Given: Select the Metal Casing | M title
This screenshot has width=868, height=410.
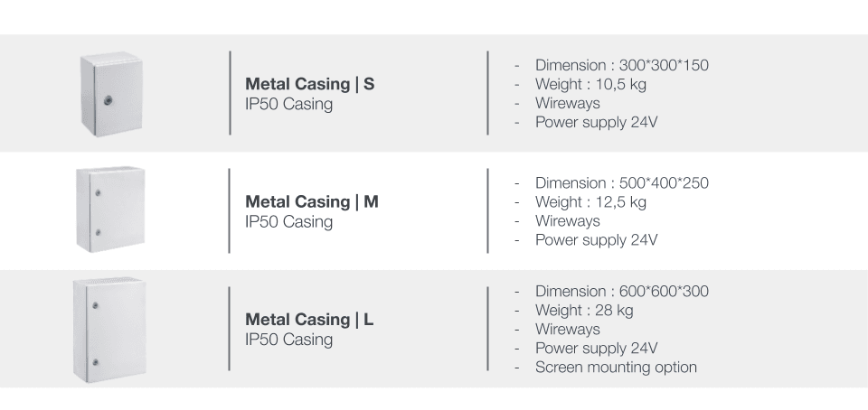Looking at the screenshot, I should click(312, 201).
